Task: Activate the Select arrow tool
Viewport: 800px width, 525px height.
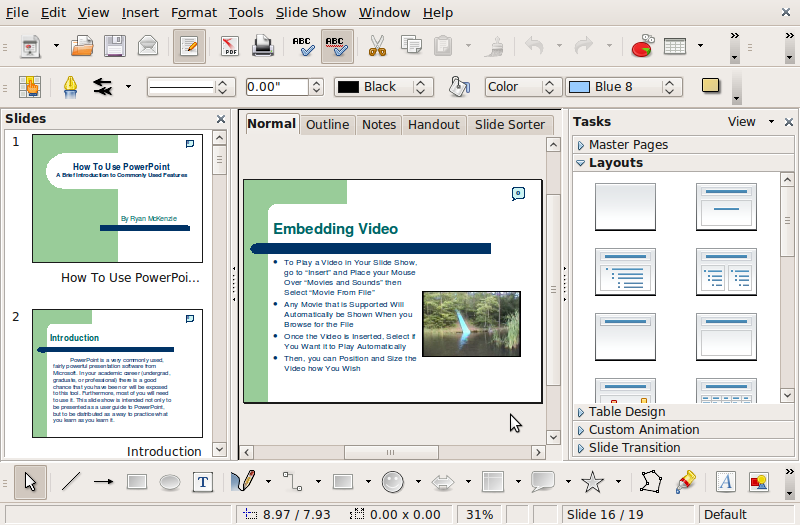Action: pyautogui.click(x=31, y=482)
